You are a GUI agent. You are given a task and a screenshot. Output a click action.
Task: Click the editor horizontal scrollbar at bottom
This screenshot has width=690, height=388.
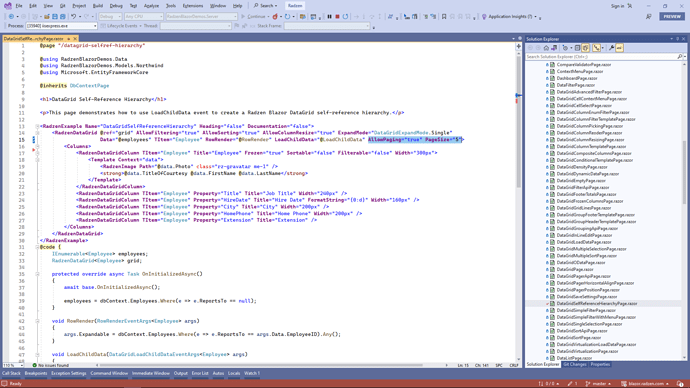(261, 365)
